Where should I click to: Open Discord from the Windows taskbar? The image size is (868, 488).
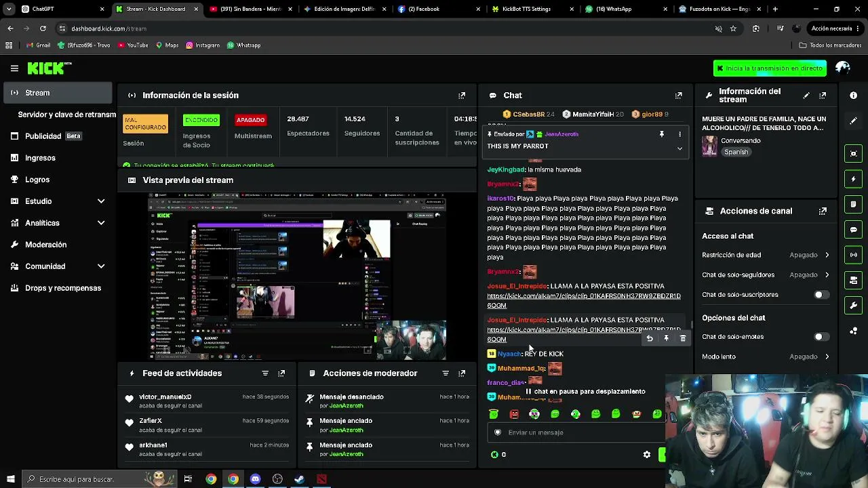(x=255, y=479)
